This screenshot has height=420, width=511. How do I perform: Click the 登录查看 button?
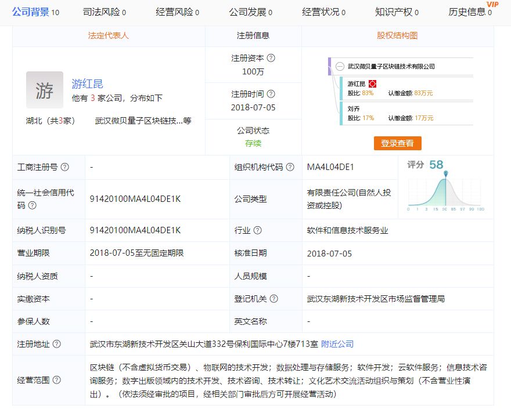click(x=398, y=143)
